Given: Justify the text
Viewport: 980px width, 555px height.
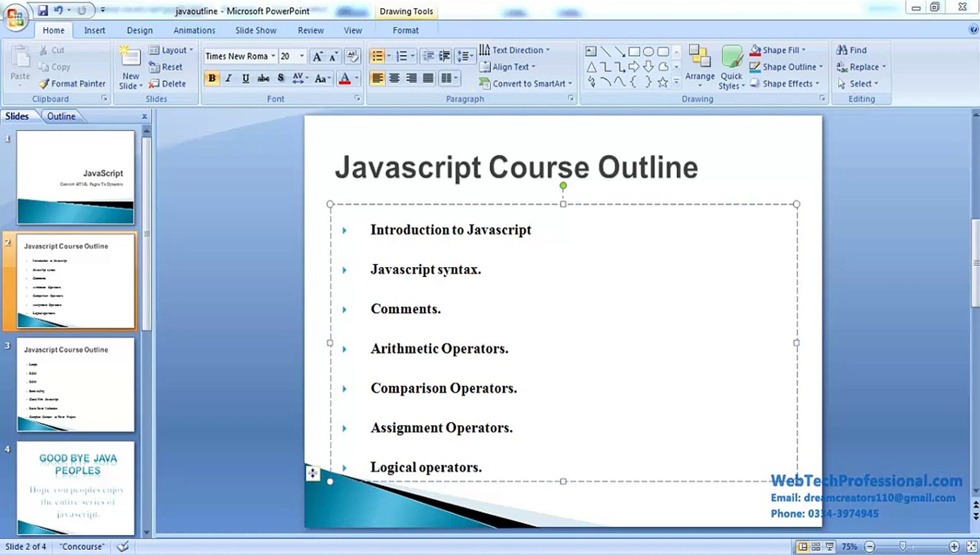Looking at the screenshot, I should point(428,78).
